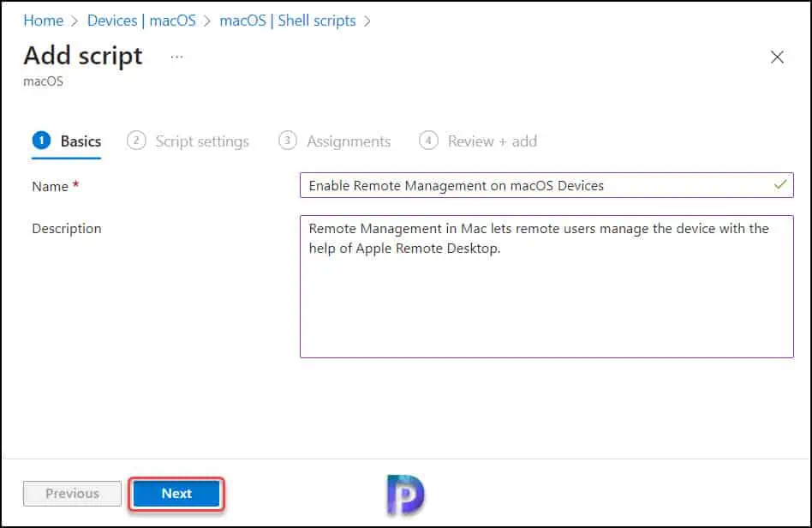This screenshot has height=528, width=812.
Task: Click the step 3 circle icon
Action: 288,141
